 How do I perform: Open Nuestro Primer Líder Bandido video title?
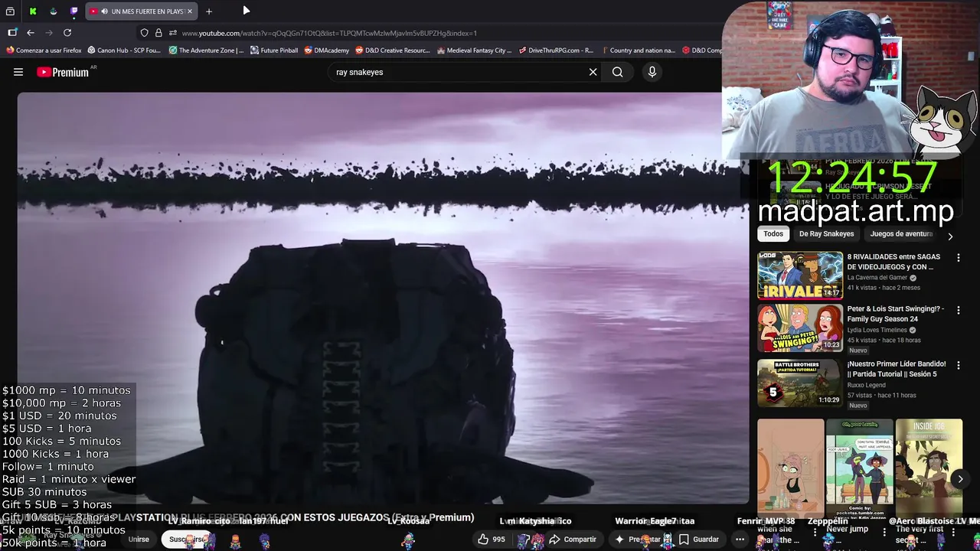click(x=897, y=369)
